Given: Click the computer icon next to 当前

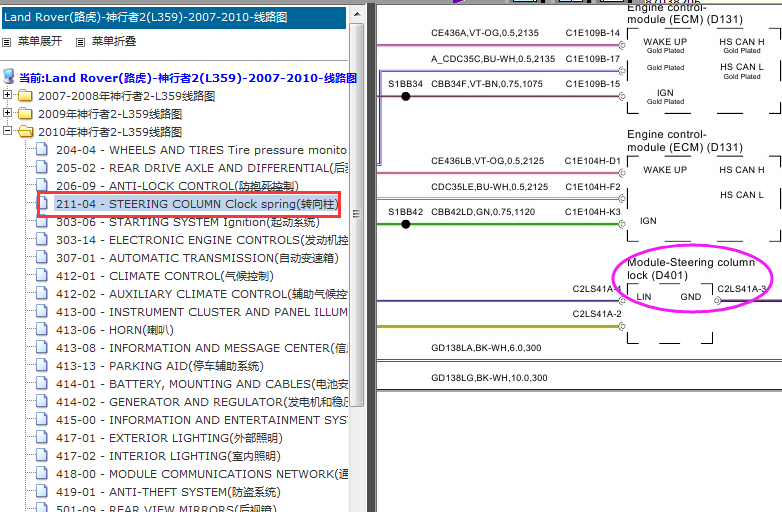Looking at the screenshot, I should pyautogui.click(x=8, y=77).
